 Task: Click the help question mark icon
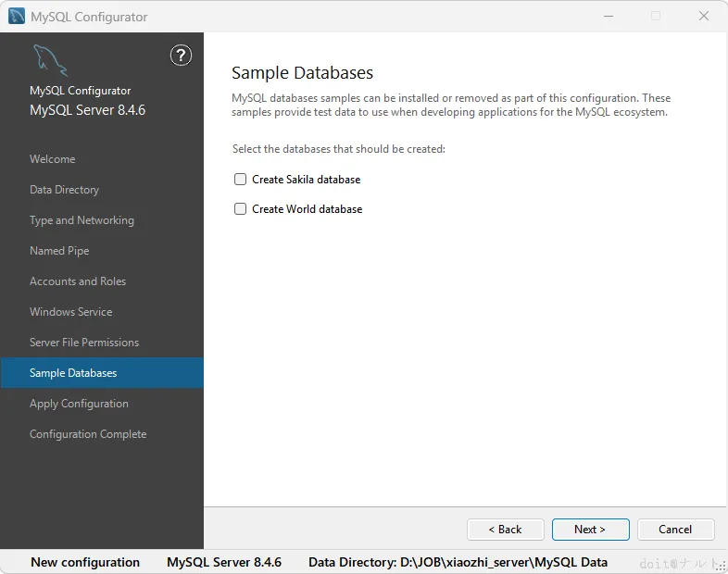pos(181,56)
